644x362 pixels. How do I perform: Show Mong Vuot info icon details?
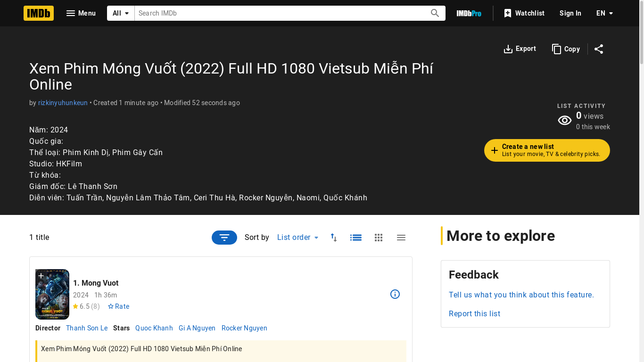click(395, 294)
